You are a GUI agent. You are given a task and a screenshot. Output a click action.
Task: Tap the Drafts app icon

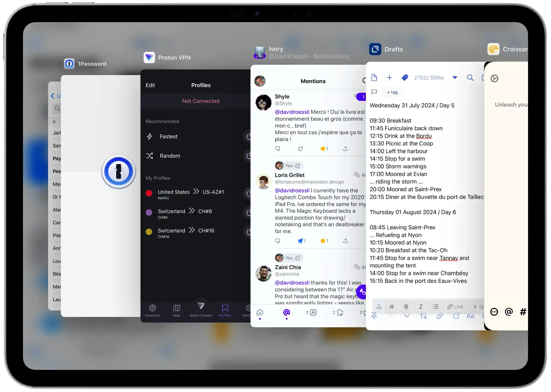375,49
